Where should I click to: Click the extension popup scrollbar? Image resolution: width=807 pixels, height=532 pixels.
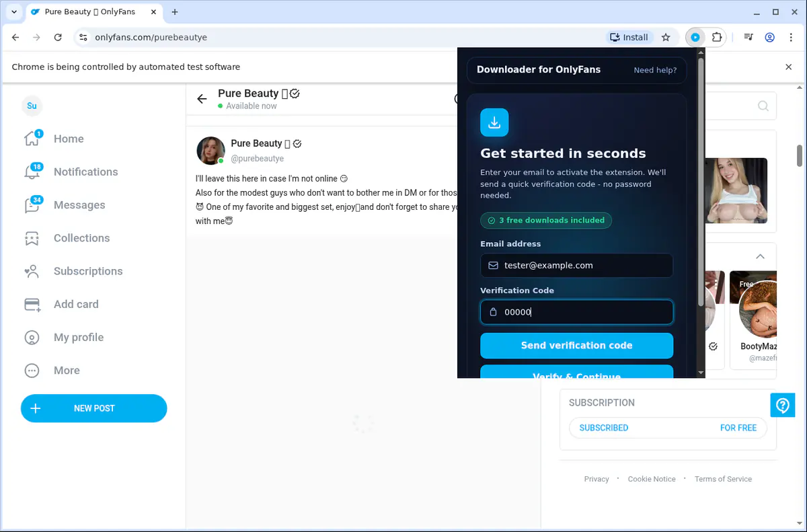tap(701, 182)
